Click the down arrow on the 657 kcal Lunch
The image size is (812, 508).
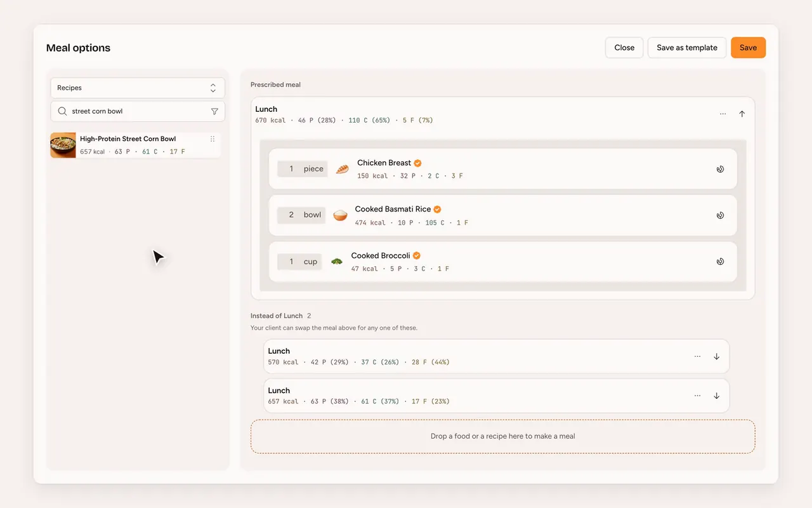(x=717, y=396)
